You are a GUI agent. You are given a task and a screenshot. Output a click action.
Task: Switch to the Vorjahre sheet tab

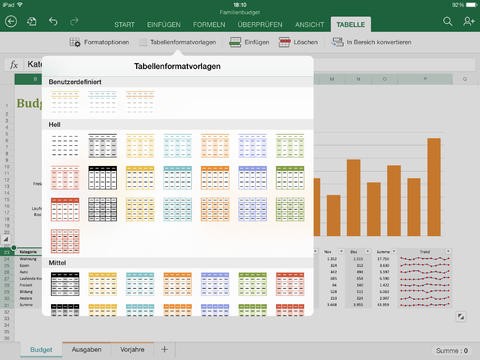point(132,350)
